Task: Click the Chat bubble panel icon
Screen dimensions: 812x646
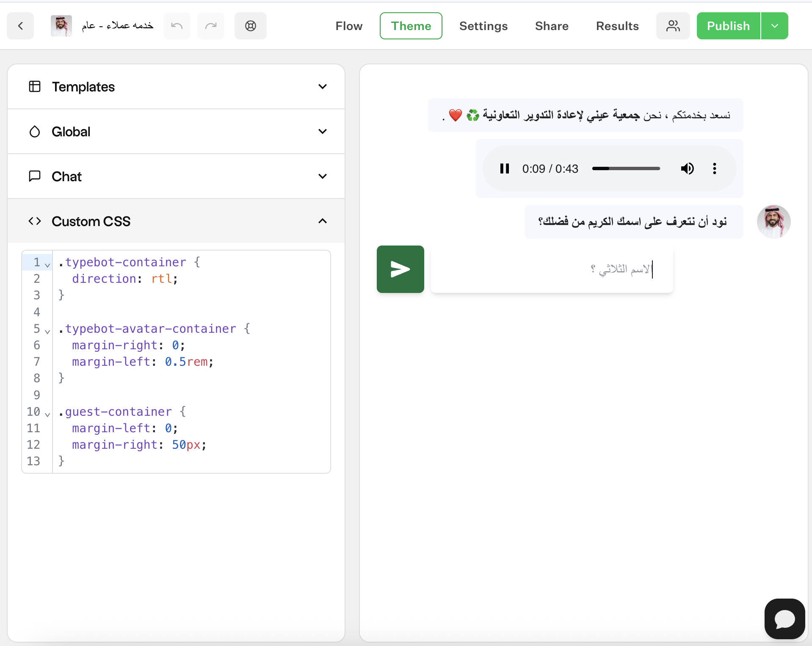Action: pyautogui.click(x=34, y=176)
